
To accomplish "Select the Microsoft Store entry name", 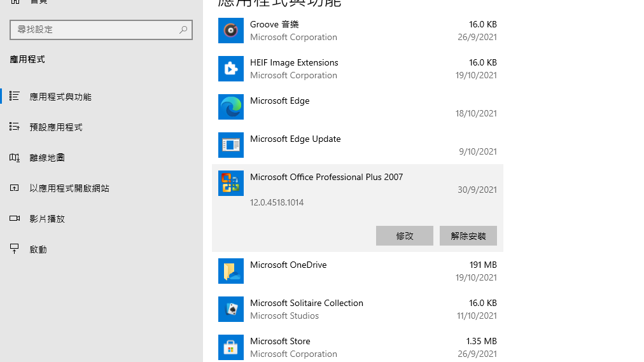I will click(280, 341).
